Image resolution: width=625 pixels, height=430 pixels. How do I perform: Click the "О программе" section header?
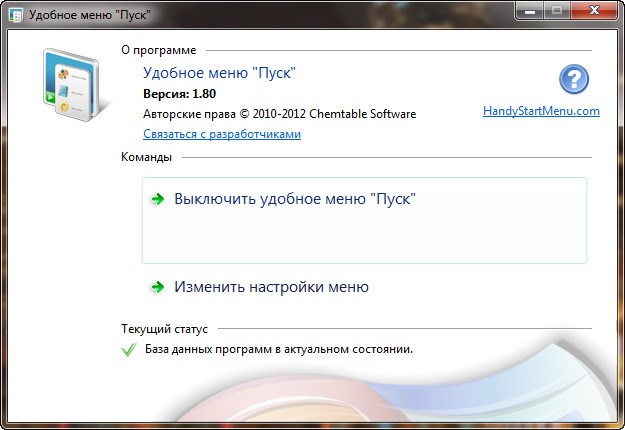(158, 50)
